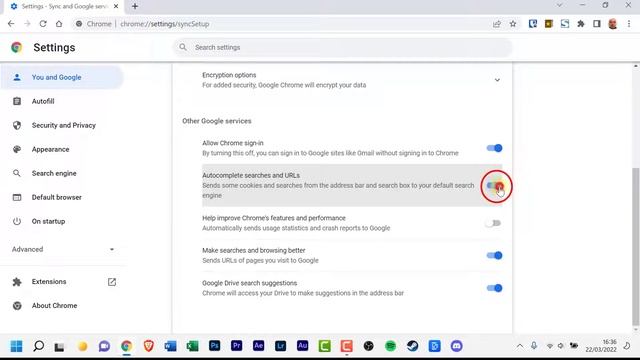Show hidden system tray icons

pos(520,346)
